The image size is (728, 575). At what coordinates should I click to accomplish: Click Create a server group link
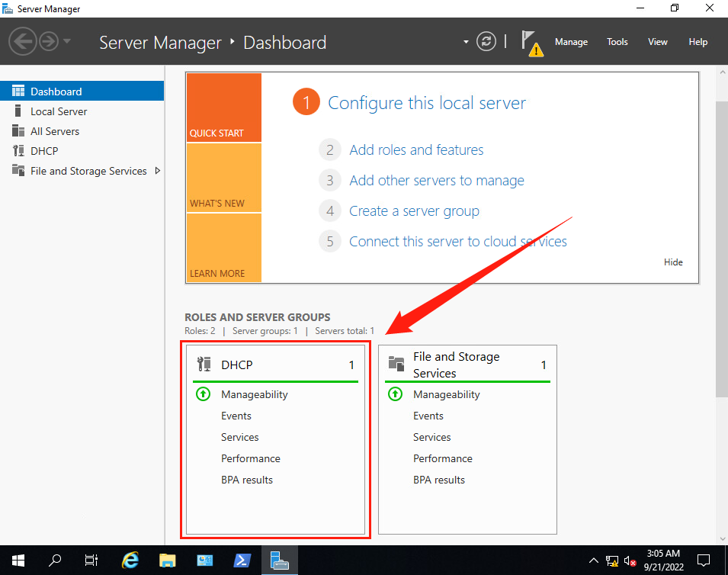click(414, 211)
